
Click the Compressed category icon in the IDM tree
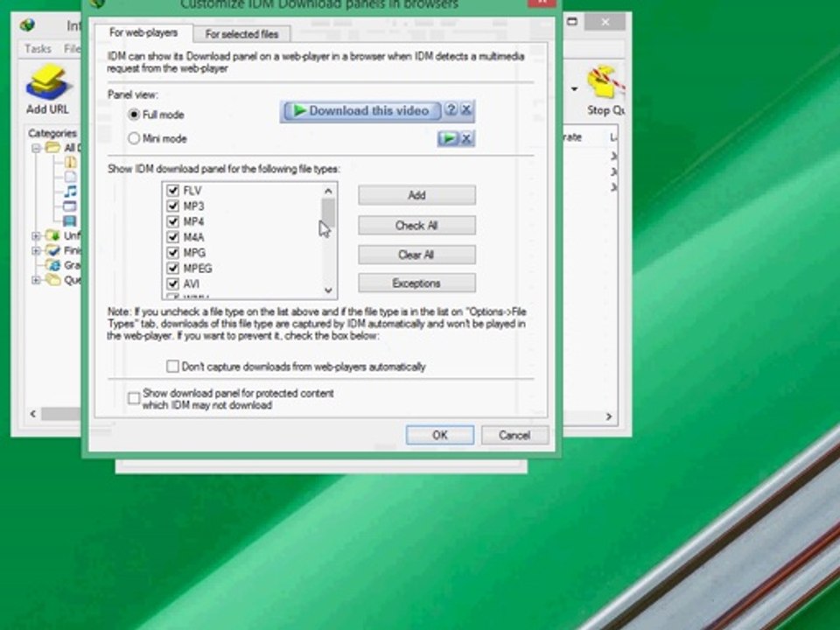pyautogui.click(x=70, y=162)
